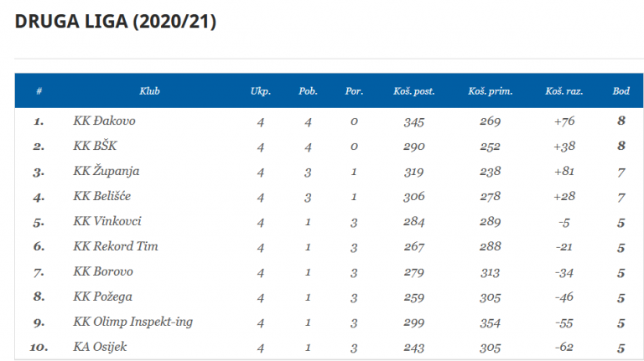644x361 pixels.
Task: Select KK Požega in the table
Action: pyautogui.click(x=102, y=297)
